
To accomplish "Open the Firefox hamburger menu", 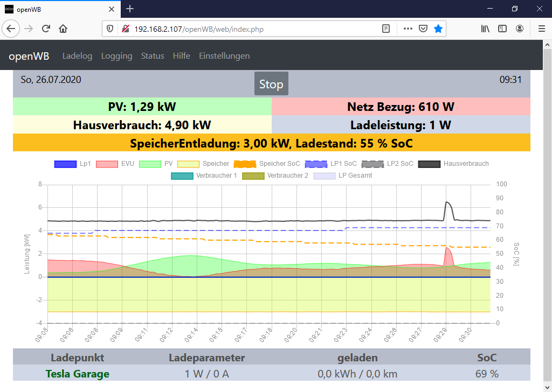I will tap(541, 29).
